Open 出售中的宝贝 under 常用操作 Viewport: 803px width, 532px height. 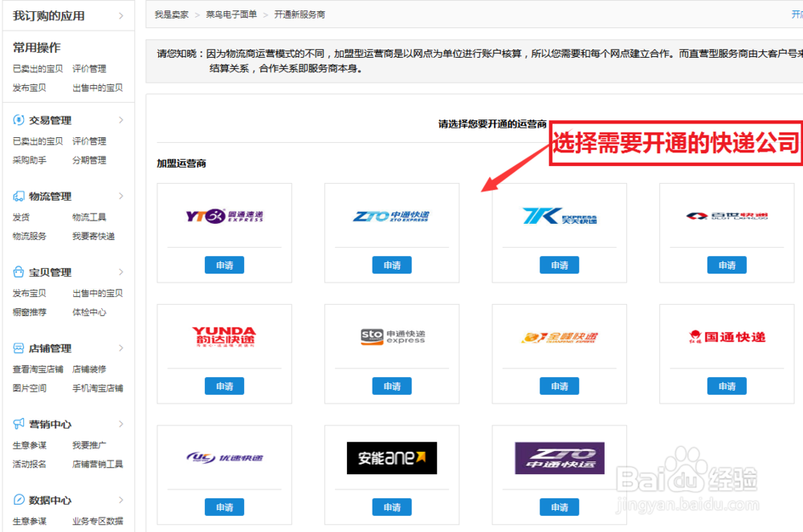97,87
